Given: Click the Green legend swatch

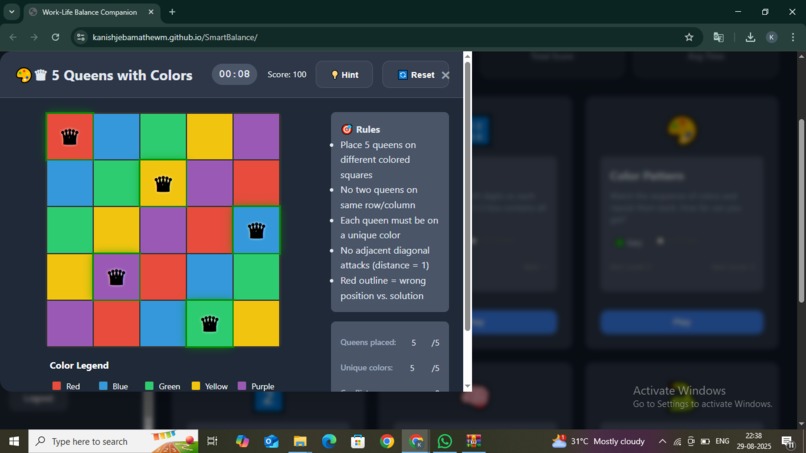Looking at the screenshot, I should [149, 386].
